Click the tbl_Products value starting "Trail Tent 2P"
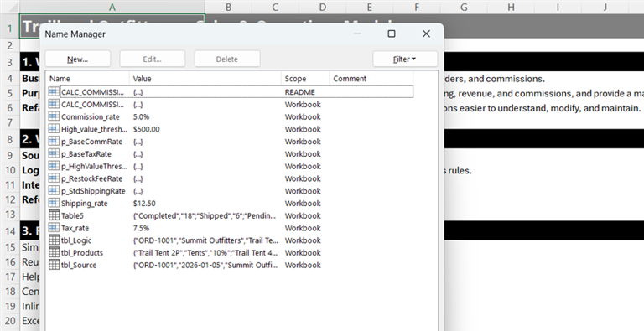This screenshot has width=644, height=331. click(205, 252)
